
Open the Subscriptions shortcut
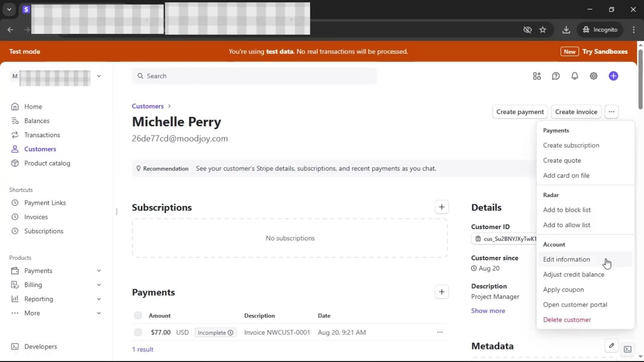[x=44, y=231]
